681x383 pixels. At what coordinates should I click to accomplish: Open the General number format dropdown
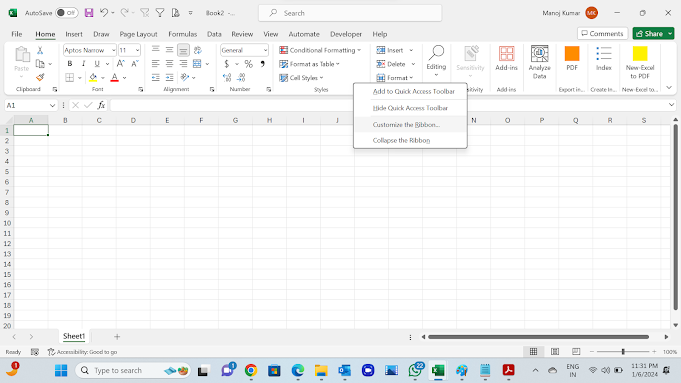tap(265, 50)
